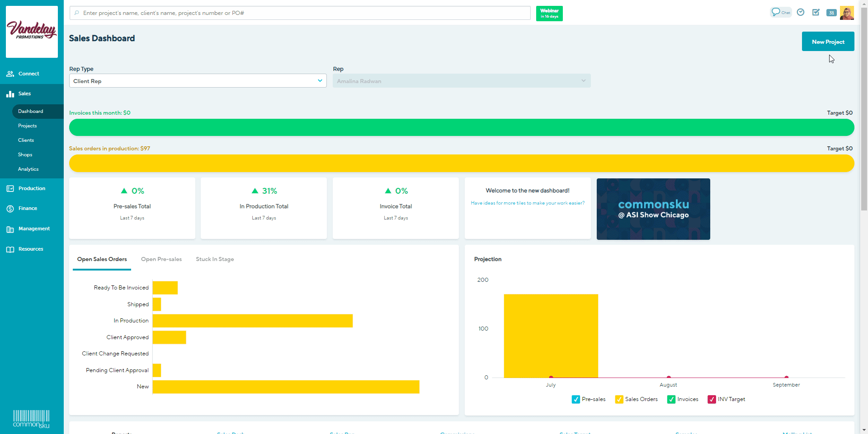Click the clock time-tracking icon
Screen dimensions: 868x434
pos(800,12)
